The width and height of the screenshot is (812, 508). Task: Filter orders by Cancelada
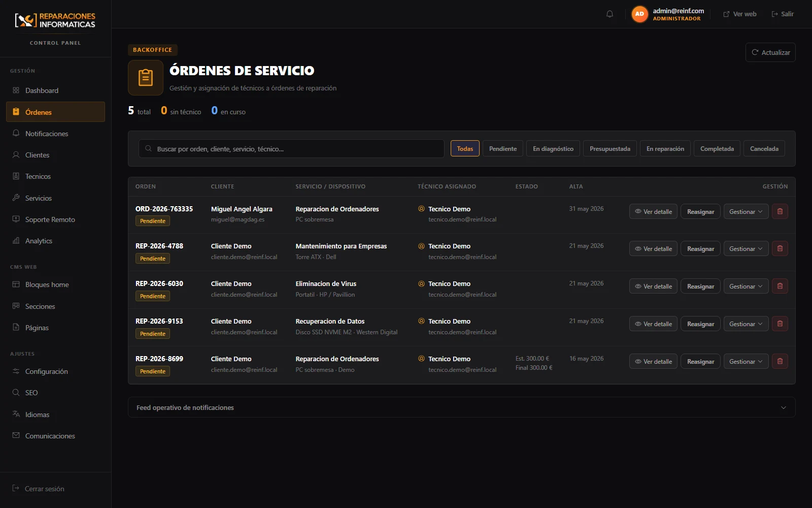coord(764,148)
